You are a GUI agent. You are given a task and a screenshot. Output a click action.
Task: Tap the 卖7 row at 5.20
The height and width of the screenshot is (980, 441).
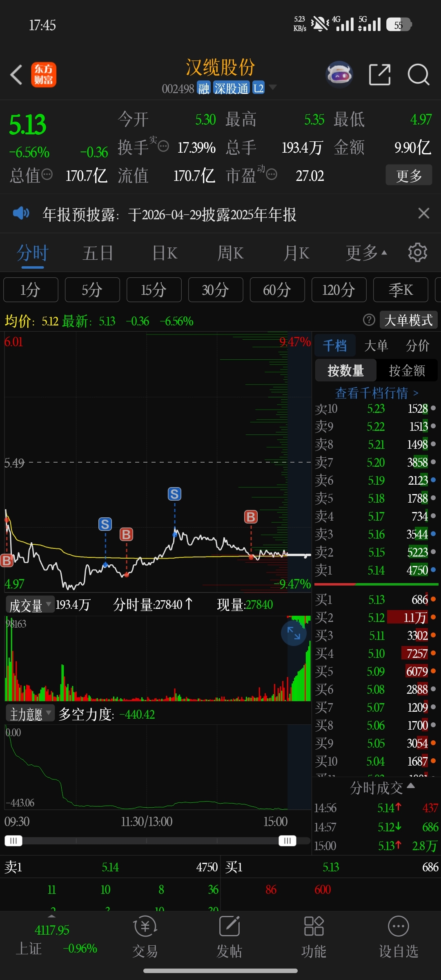click(x=376, y=462)
